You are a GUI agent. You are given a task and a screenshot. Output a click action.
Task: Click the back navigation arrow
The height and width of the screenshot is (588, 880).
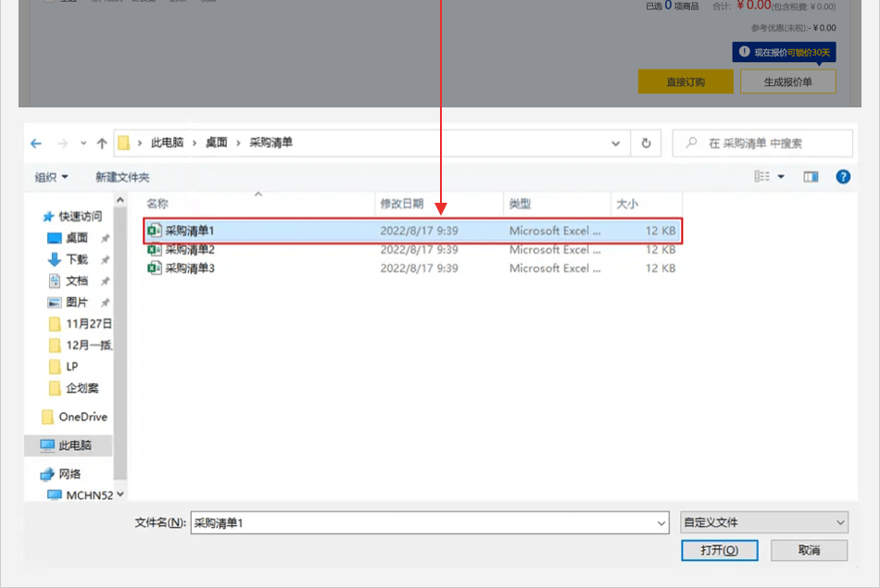coord(36,144)
